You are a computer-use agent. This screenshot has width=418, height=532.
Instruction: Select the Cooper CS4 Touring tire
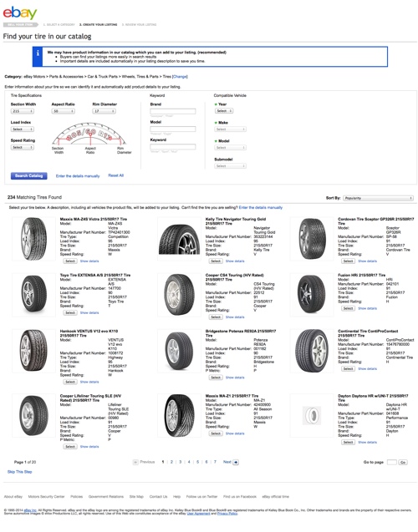click(x=216, y=317)
